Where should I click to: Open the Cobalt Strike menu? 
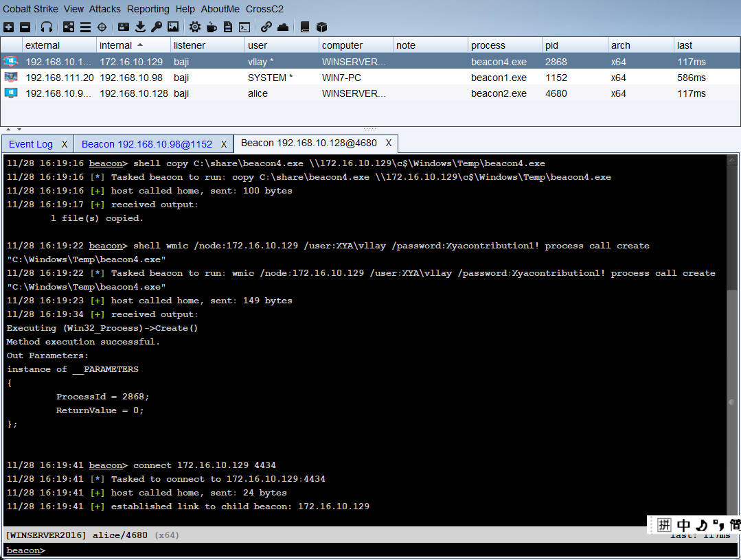[x=31, y=9]
